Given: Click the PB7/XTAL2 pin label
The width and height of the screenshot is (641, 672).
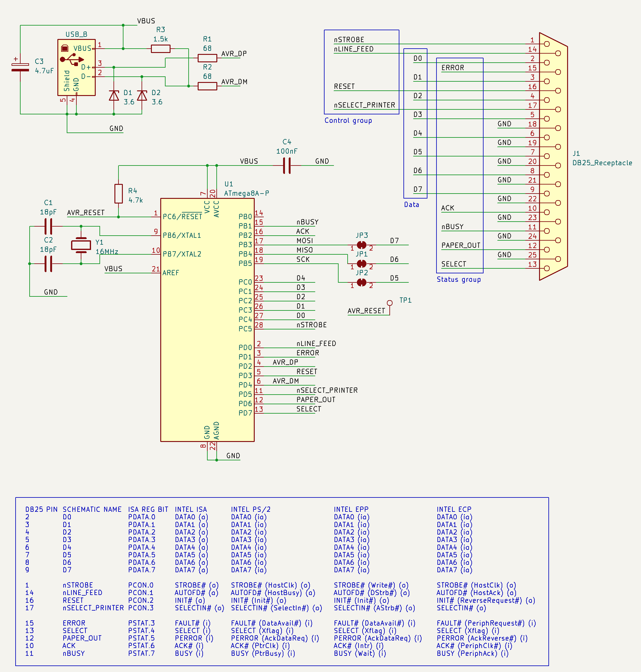Looking at the screenshot, I should pyautogui.click(x=182, y=254).
